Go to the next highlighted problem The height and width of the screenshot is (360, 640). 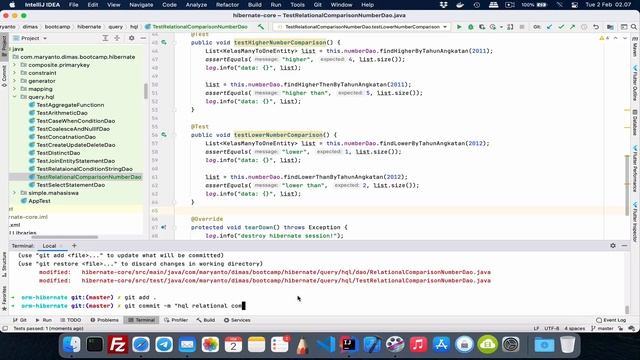[625, 38]
